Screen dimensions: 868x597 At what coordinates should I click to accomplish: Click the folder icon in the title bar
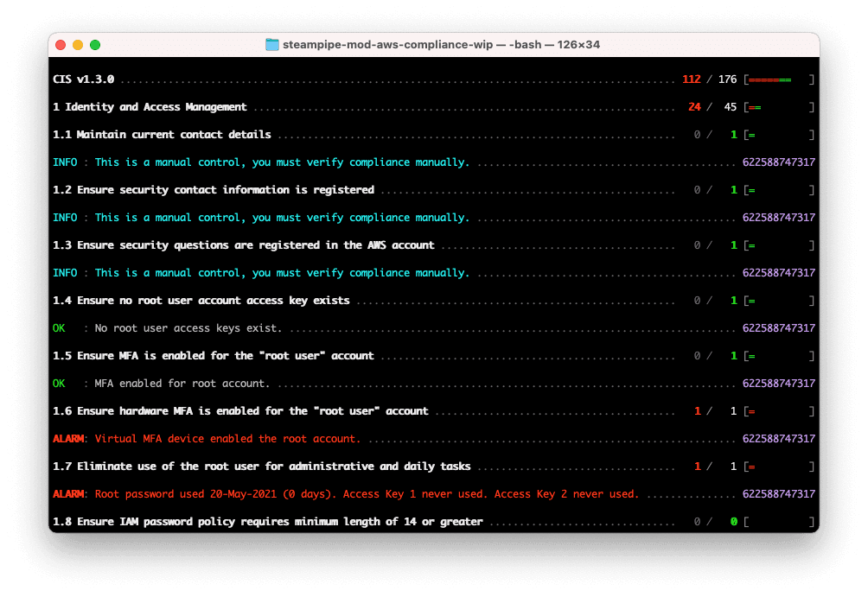(x=272, y=45)
